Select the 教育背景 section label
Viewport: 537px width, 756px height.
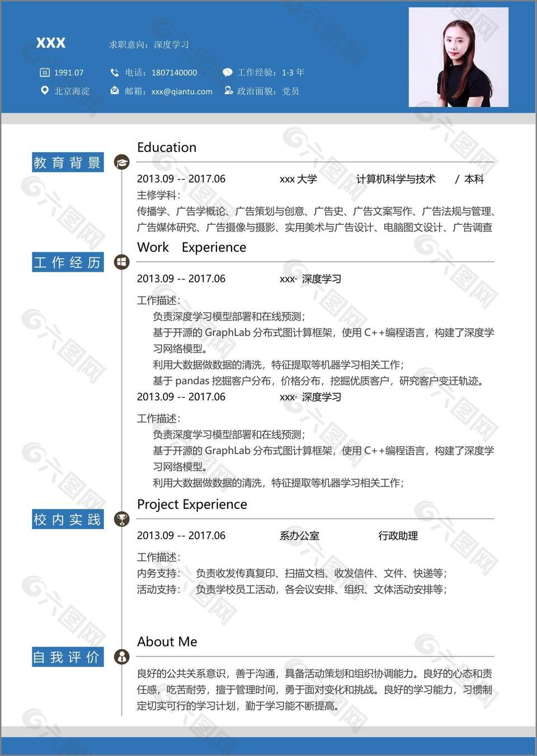tap(67, 162)
